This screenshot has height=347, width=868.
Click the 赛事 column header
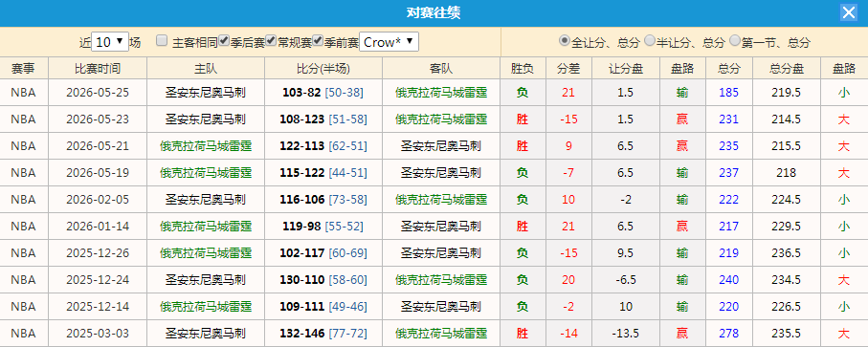[x=23, y=69]
